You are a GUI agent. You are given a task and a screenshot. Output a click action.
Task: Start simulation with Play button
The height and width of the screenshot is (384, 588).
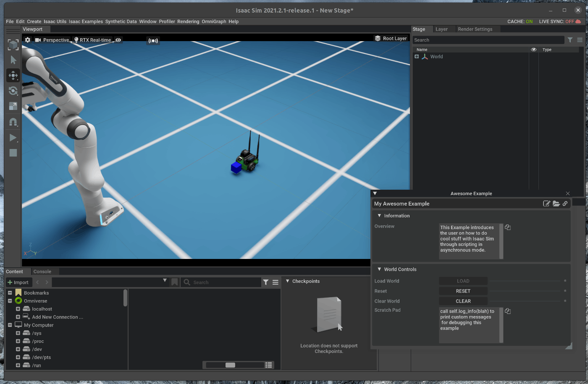13,138
